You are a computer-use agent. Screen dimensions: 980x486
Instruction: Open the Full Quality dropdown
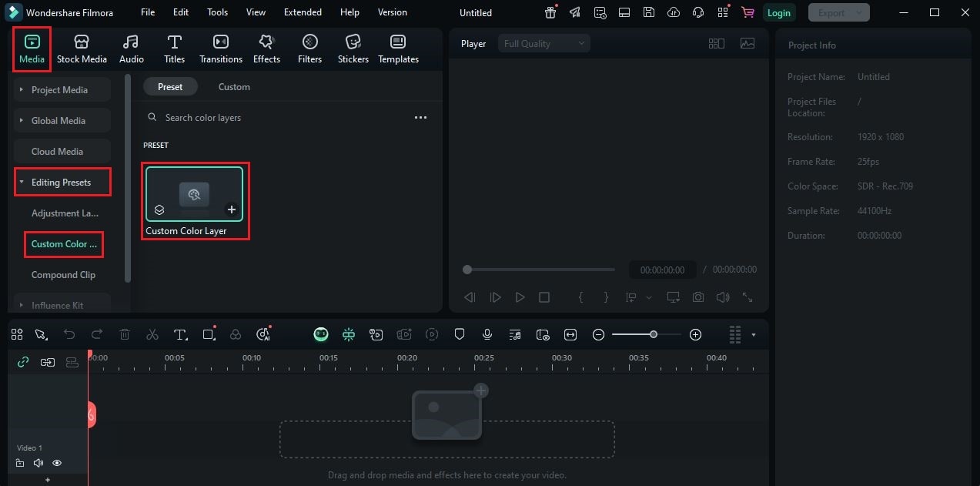(x=544, y=44)
